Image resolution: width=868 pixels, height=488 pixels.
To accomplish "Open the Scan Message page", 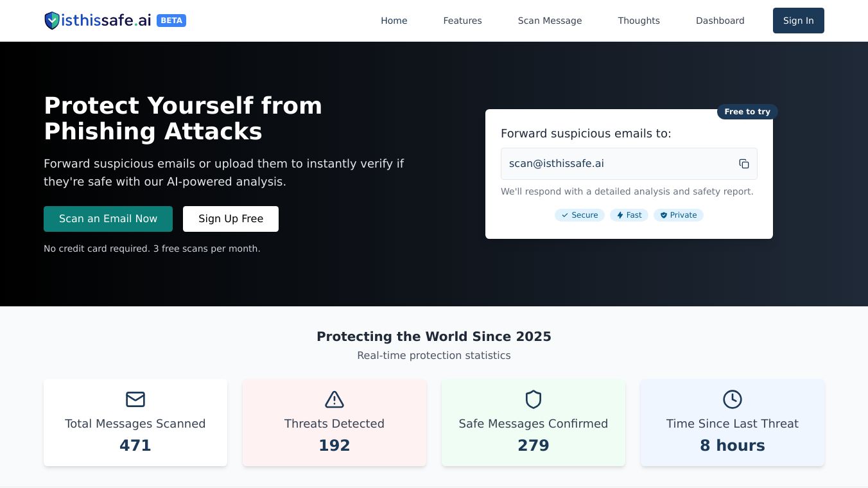I will coord(550,21).
